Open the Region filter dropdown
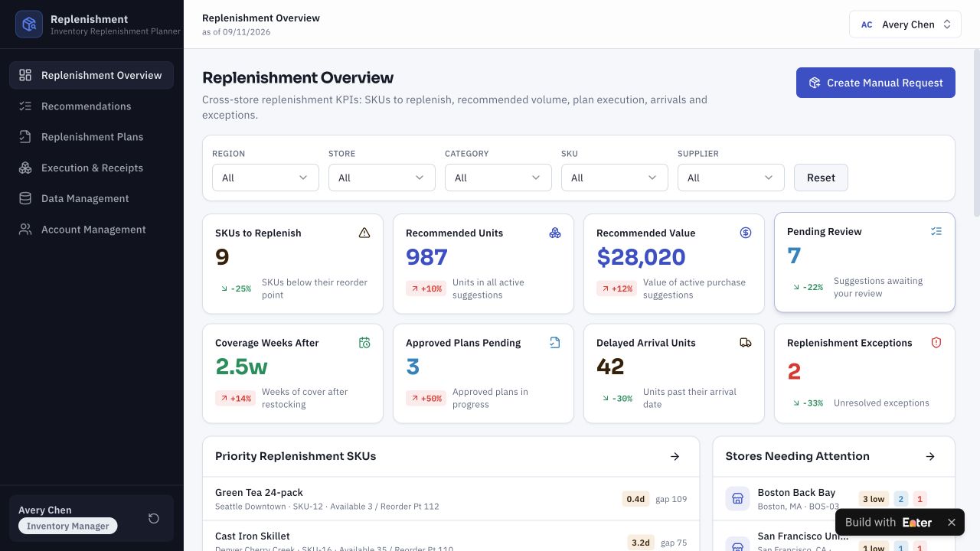Screen dimensions: 980x551 (266, 178)
